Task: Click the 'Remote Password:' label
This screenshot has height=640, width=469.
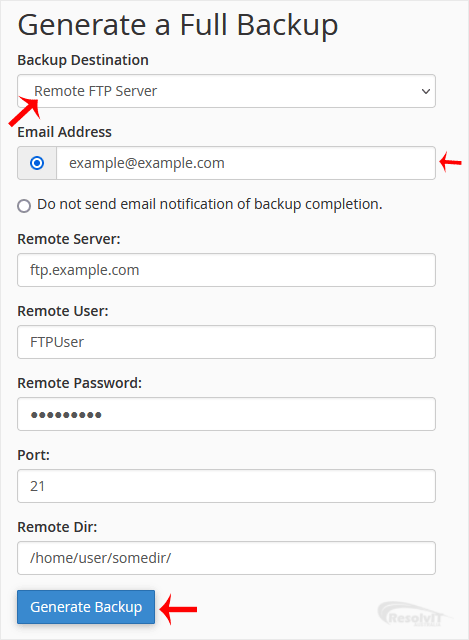Action: coord(80,383)
